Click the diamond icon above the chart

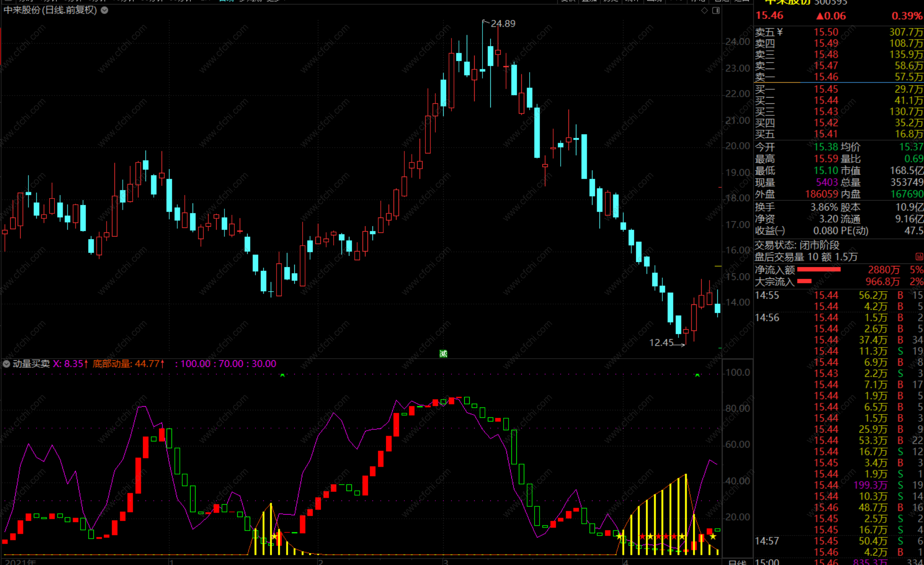704,10
